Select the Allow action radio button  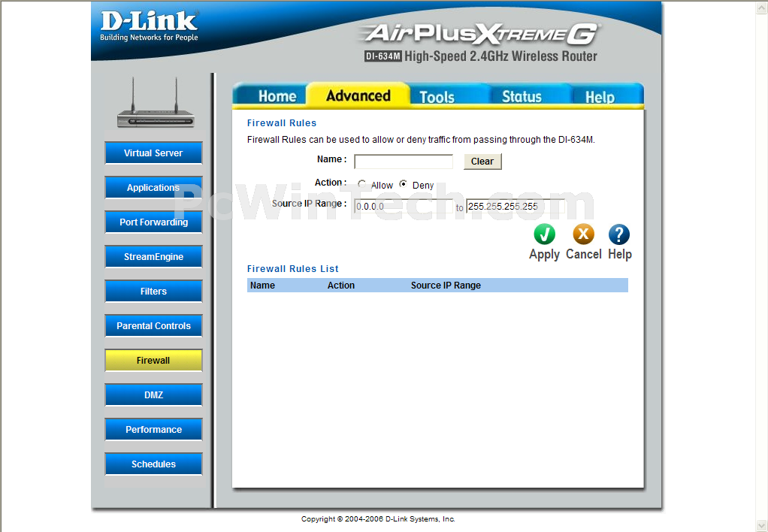coord(362,184)
